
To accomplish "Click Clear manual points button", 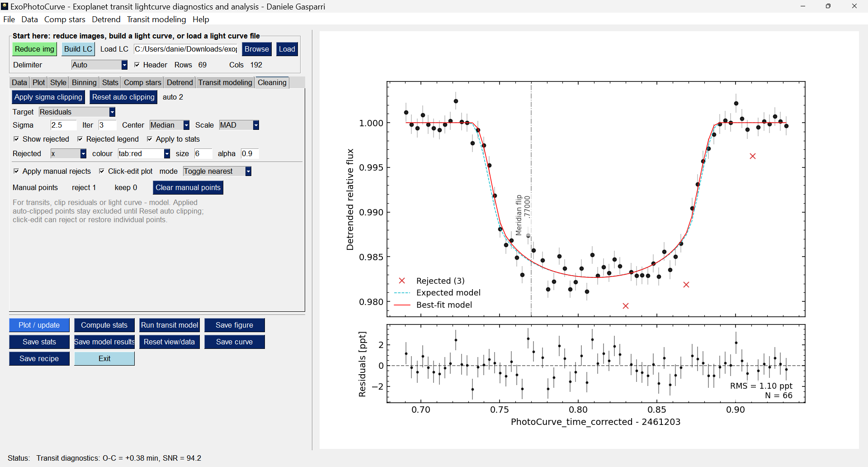I will (x=188, y=188).
